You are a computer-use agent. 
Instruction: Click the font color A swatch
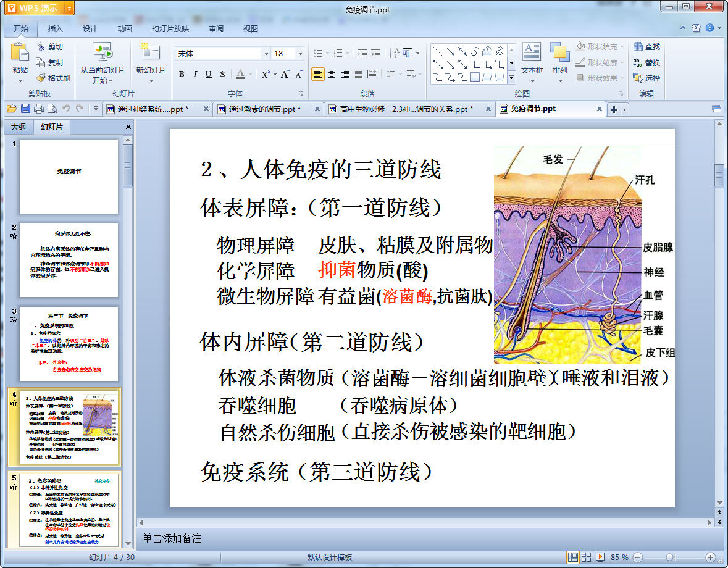pos(240,74)
